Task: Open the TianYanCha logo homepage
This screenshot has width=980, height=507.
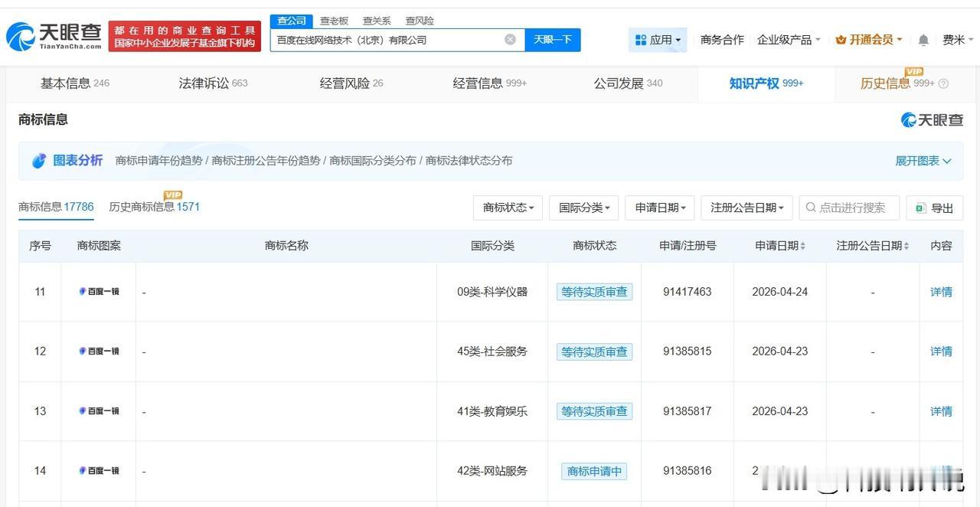Action: [54, 35]
